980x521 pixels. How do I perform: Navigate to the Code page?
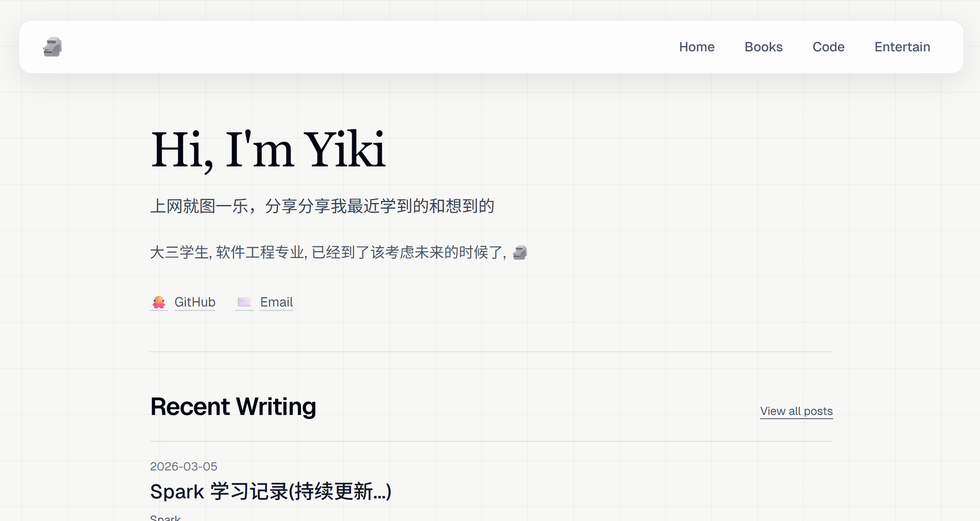tap(829, 47)
